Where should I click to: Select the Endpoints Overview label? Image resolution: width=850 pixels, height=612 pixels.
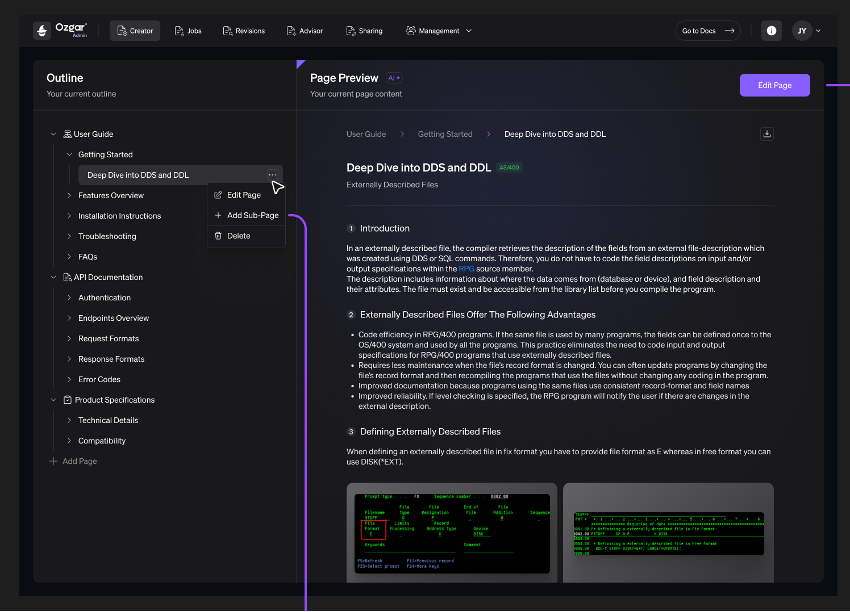coord(113,318)
